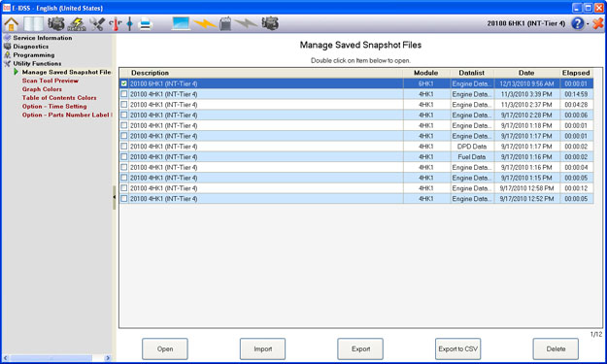The image size is (607, 364).
Task: Check the snapshot dated 11/3/2010 2:37 PM
Action: pos(124,105)
